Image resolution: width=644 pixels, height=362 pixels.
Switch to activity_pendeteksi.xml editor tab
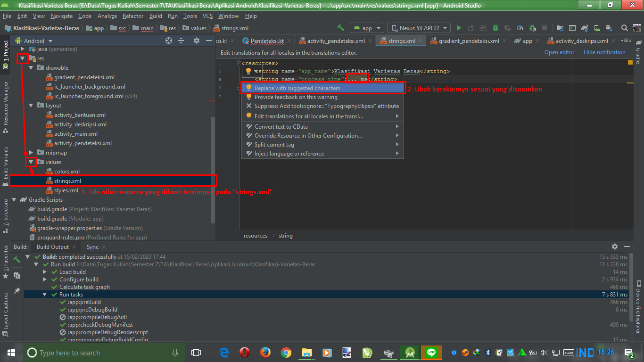(335, 41)
